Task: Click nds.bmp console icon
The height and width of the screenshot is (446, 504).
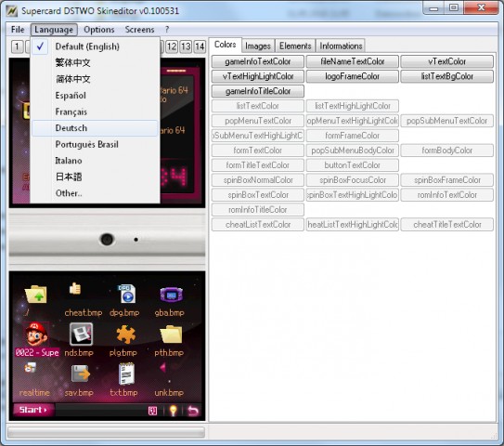Action: (x=81, y=334)
